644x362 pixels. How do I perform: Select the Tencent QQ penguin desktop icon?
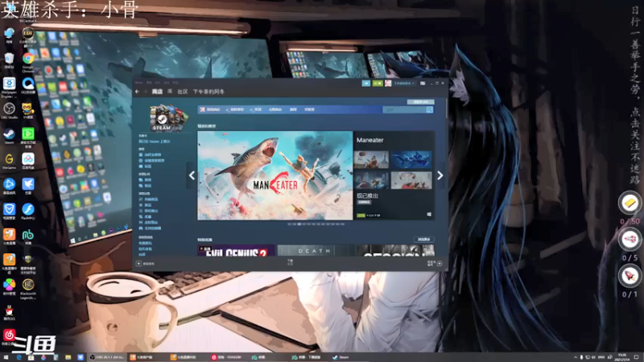point(9,313)
